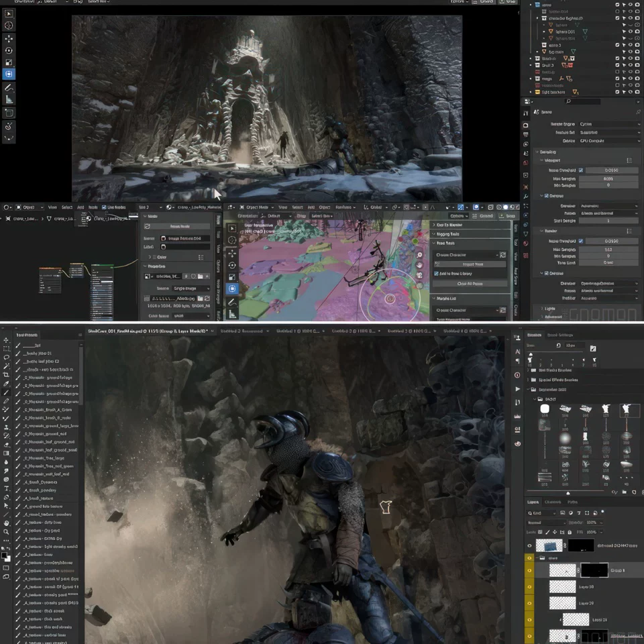The image size is (644, 644).
Task: Open the Feature Set dropdown
Action: point(610,132)
